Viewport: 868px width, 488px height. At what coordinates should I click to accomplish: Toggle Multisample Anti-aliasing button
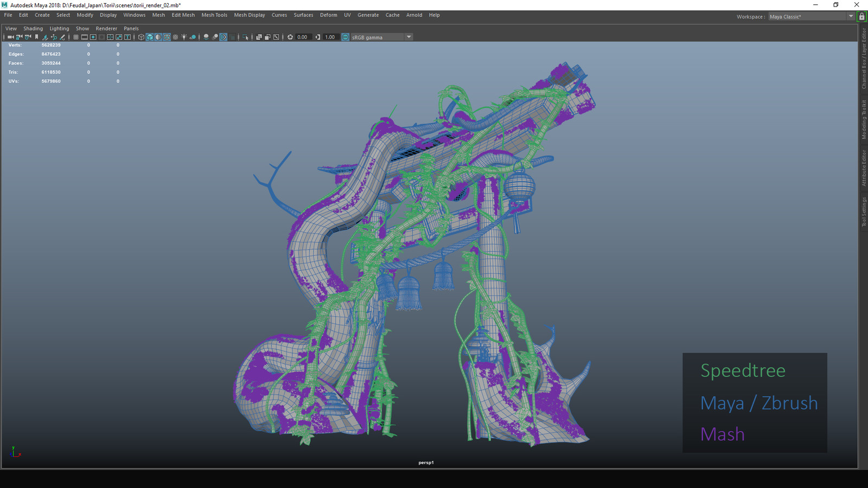[x=224, y=37]
